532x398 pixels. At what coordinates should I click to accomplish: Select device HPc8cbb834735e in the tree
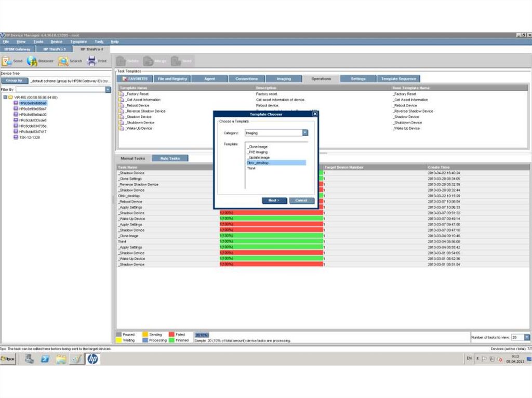33,126
